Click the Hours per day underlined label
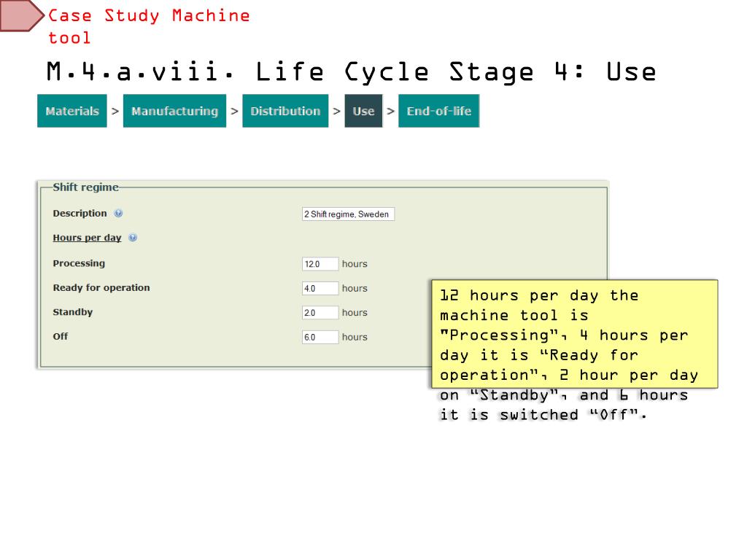The image size is (747, 560). [88, 238]
